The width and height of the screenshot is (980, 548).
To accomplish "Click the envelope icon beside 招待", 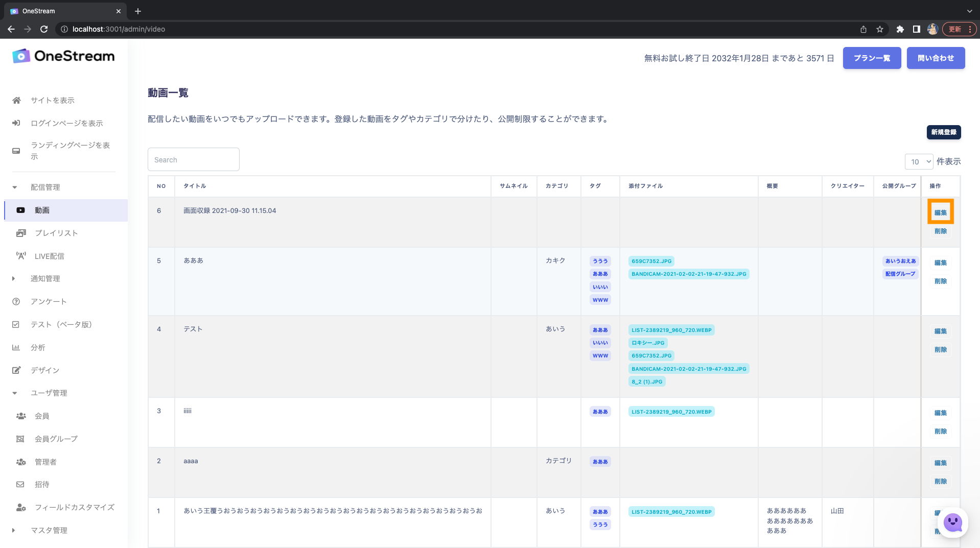I will [20, 484].
